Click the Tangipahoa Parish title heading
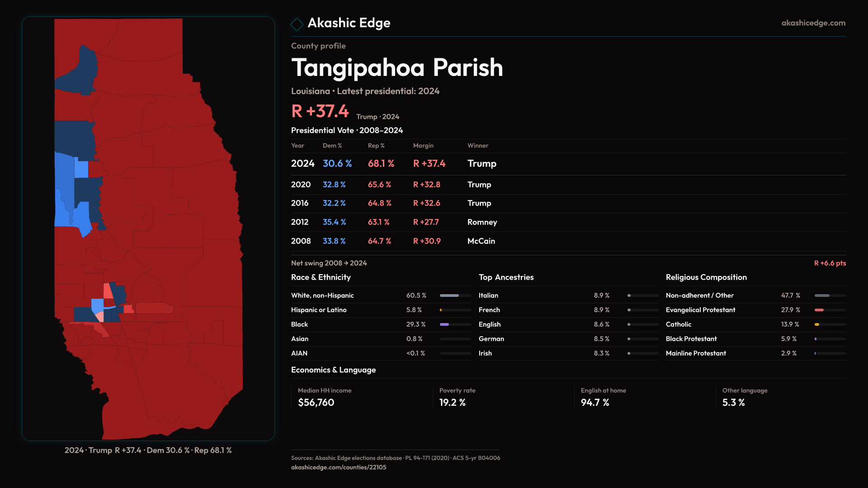 tap(396, 68)
